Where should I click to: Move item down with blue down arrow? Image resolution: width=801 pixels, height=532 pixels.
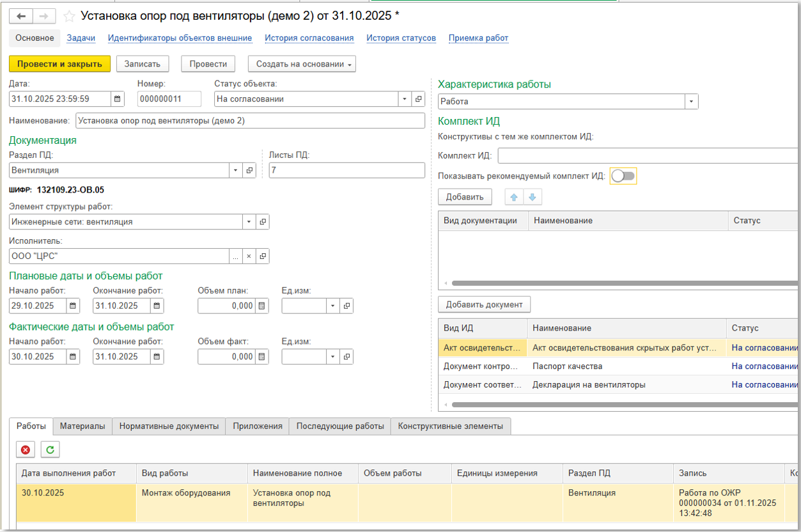point(532,197)
